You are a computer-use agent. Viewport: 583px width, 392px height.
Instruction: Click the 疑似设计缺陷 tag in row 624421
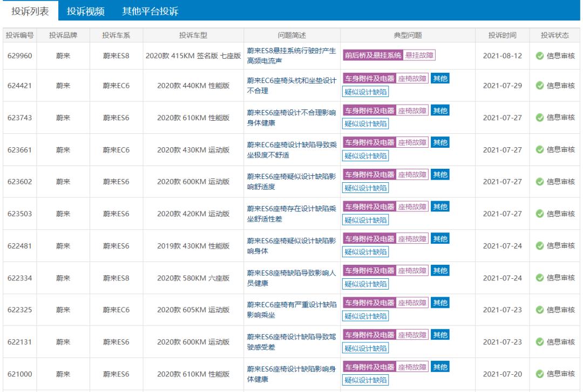point(365,92)
